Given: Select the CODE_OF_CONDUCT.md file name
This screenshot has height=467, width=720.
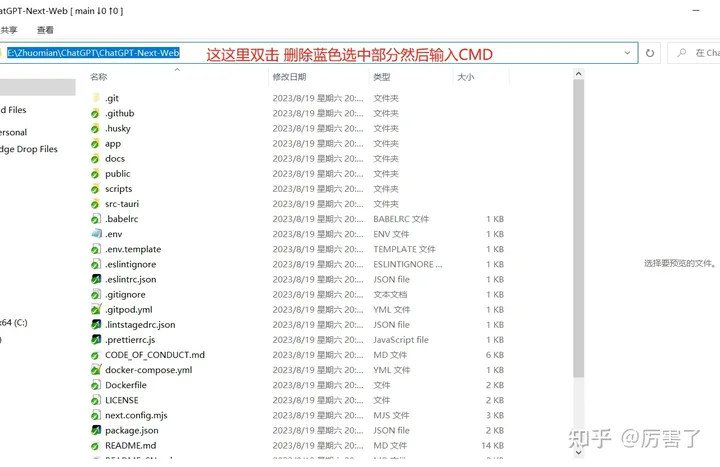Looking at the screenshot, I should 155,355.
